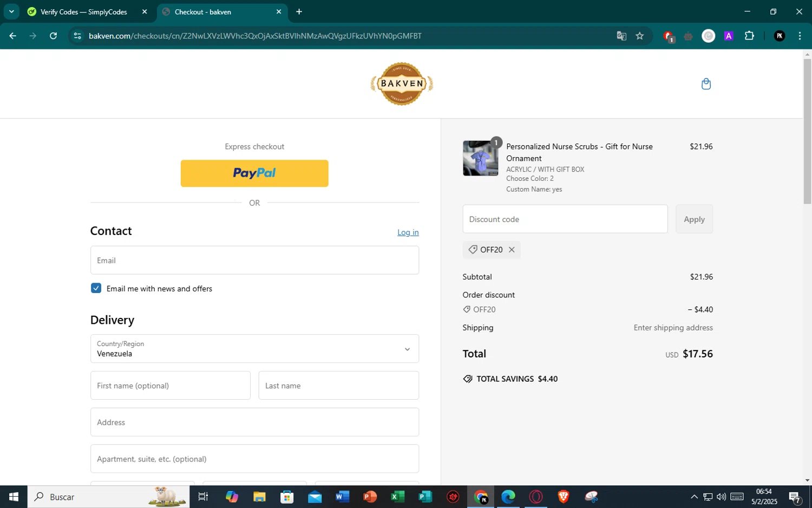Launch Excel from the taskbar
The image size is (812, 508).
397,497
